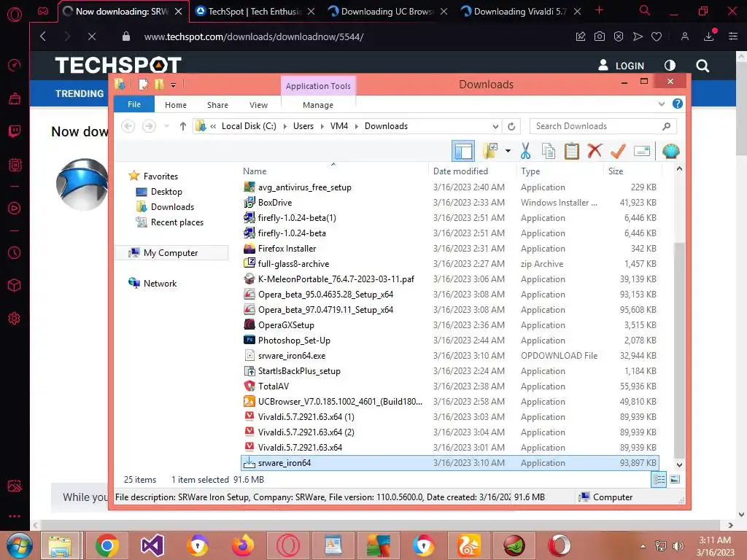Toggle the navigation pane layout icon
The image size is (747, 560).
pos(463,152)
